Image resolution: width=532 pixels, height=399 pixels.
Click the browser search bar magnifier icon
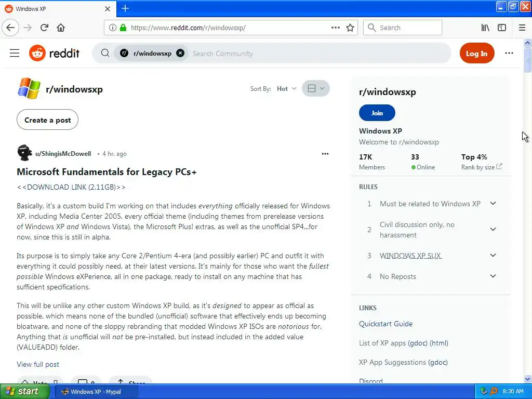click(x=372, y=28)
